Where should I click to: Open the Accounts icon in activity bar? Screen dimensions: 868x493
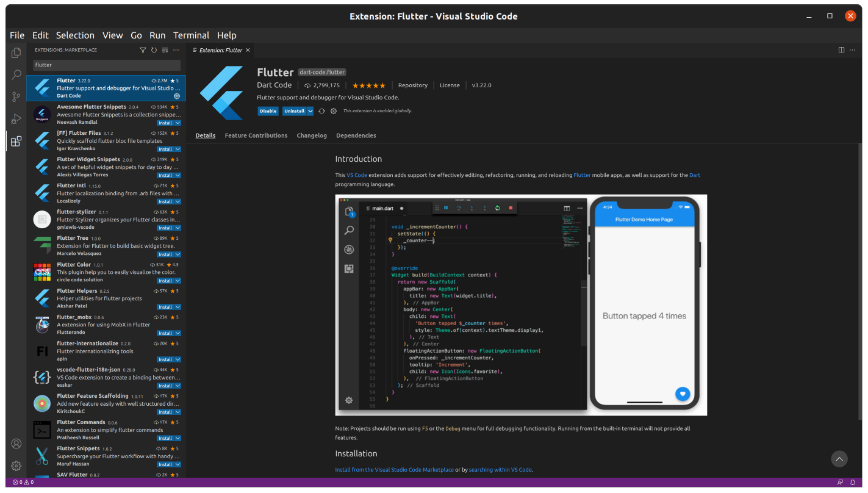click(x=16, y=444)
